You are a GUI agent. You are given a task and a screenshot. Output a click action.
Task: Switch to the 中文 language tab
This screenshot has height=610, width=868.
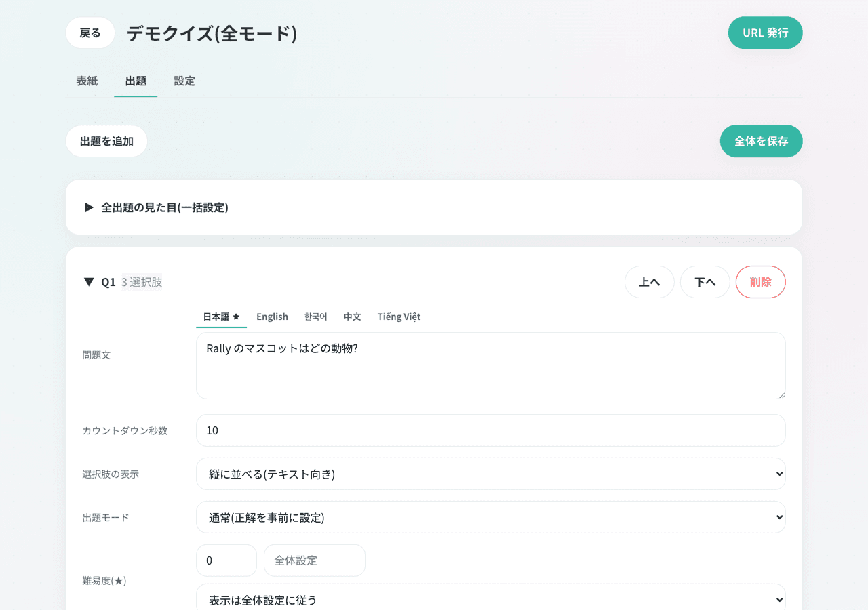353,317
